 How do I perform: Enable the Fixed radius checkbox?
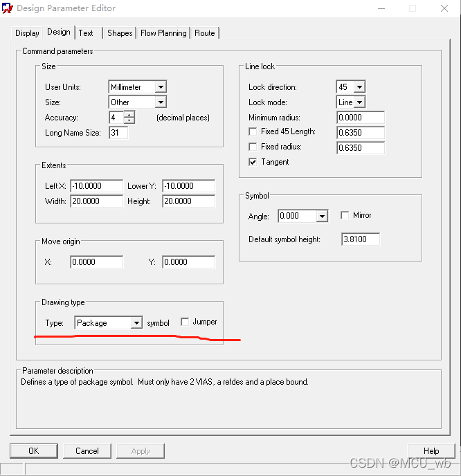(253, 147)
